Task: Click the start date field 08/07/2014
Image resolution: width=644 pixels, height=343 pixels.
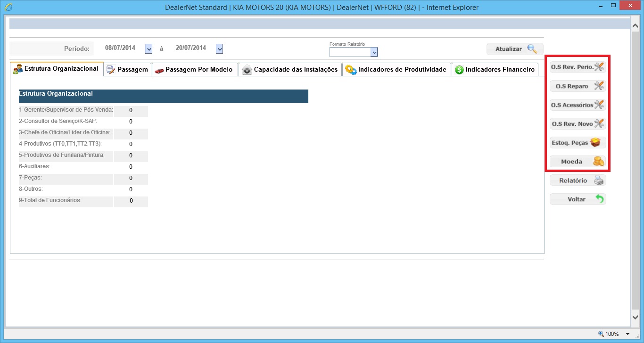Action: pos(120,48)
